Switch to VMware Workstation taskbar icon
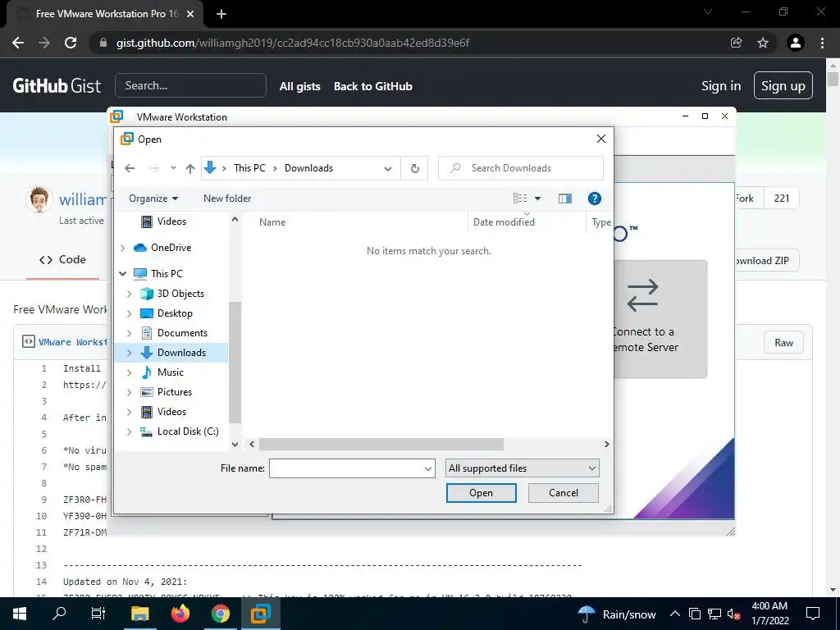Screen dimensions: 840x630 pos(260,614)
